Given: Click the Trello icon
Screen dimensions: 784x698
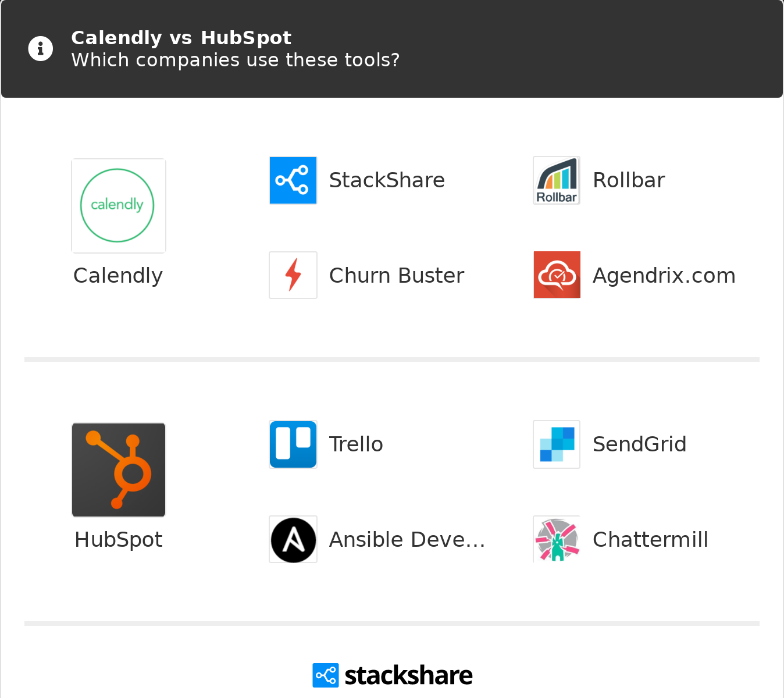Looking at the screenshot, I should point(293,444).
